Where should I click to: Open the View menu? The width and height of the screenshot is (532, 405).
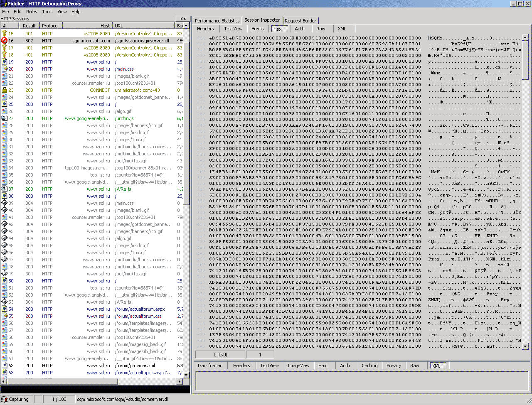point(62,12)
